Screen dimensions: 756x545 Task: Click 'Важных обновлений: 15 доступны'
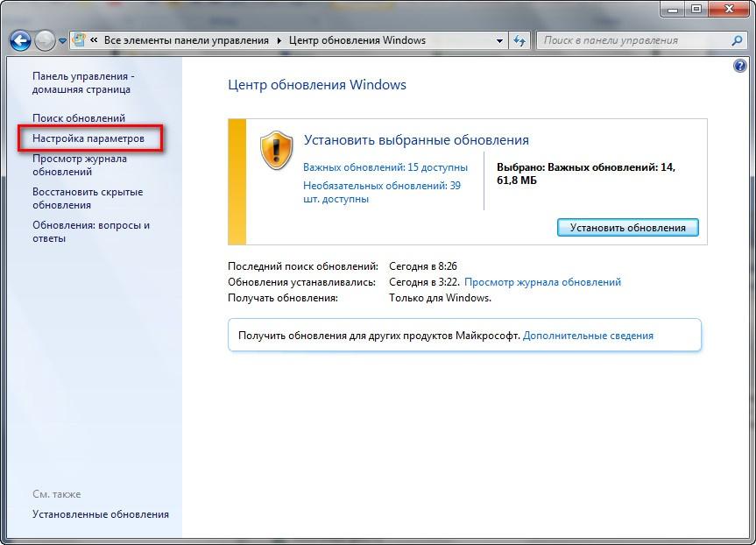pyautogui.click(x=385, y=167)
